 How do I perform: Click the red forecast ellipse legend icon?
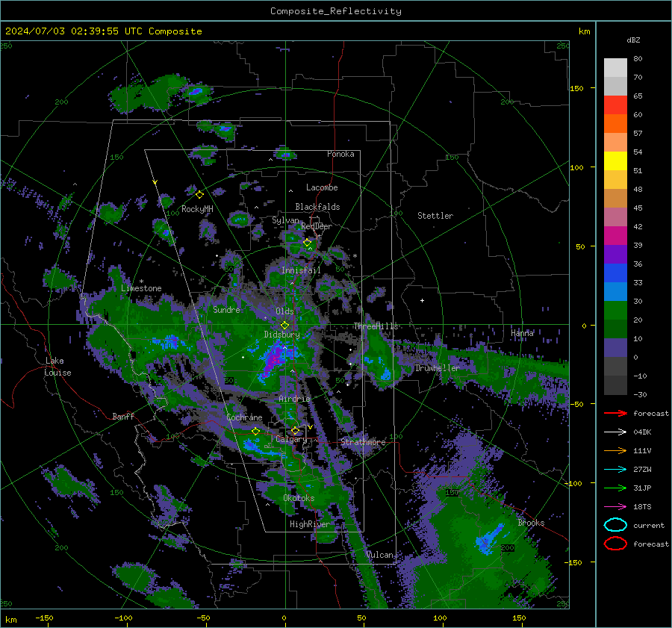point(615,544)
